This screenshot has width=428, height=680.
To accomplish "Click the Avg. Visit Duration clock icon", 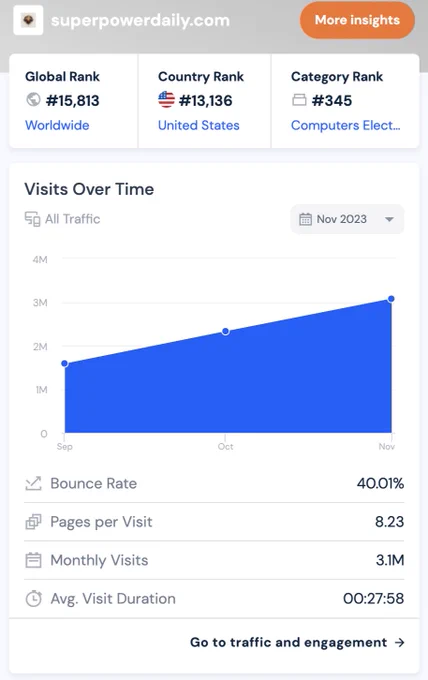I will click(33, 598).
